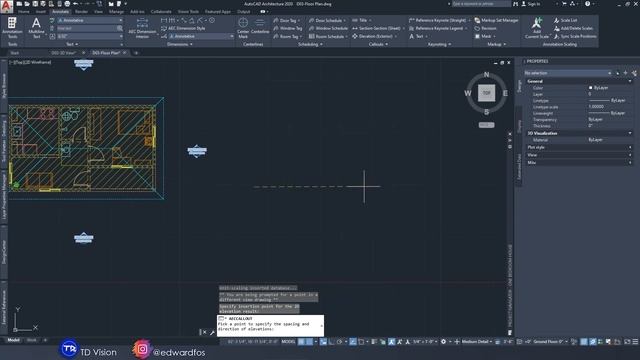Add a new drawing tab with plus

136,53
